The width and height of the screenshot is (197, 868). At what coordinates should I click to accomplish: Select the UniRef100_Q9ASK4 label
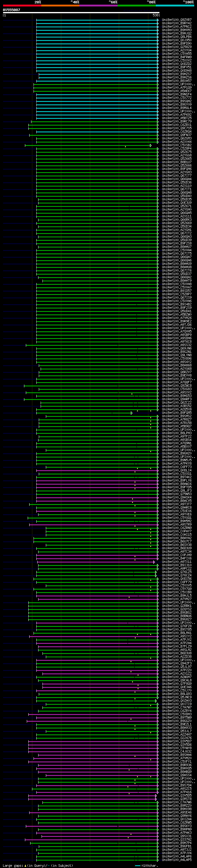coord(177,497)
